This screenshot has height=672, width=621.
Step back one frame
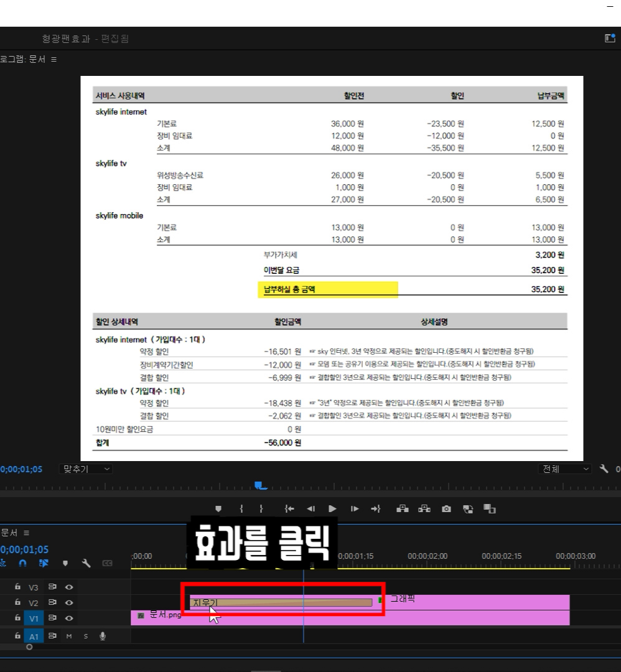[311, 509]
